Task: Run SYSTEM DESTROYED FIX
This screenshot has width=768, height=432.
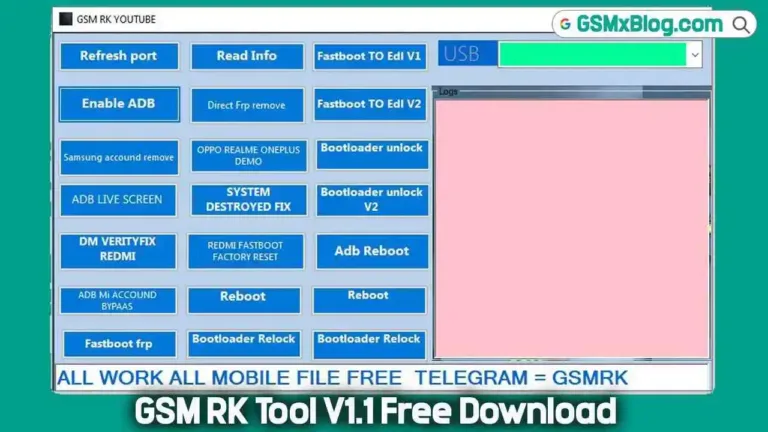Action: click(x=248, y=200)
